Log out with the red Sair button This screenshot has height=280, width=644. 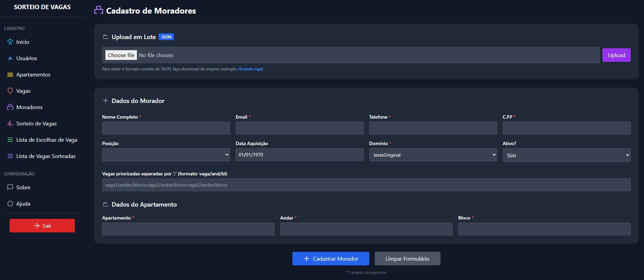coord(42,226)
